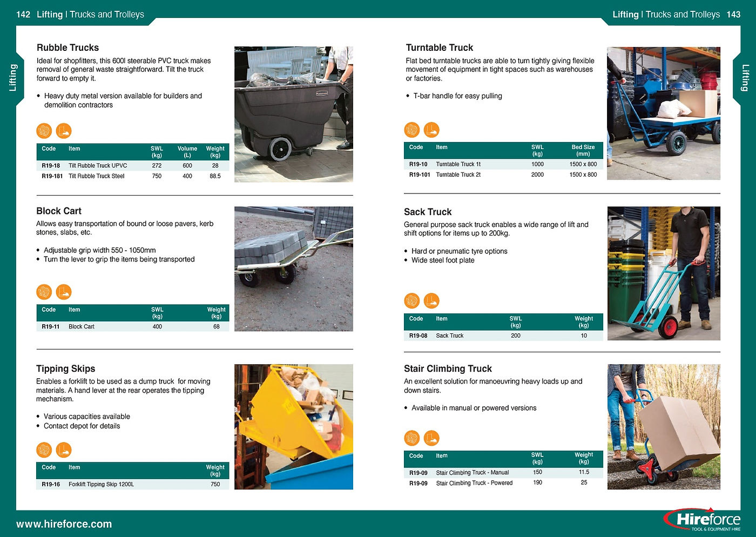Screen dimensions: 756x537
Task: Click 'Sack Truck' item in the table row
Action: pos(450,335)
